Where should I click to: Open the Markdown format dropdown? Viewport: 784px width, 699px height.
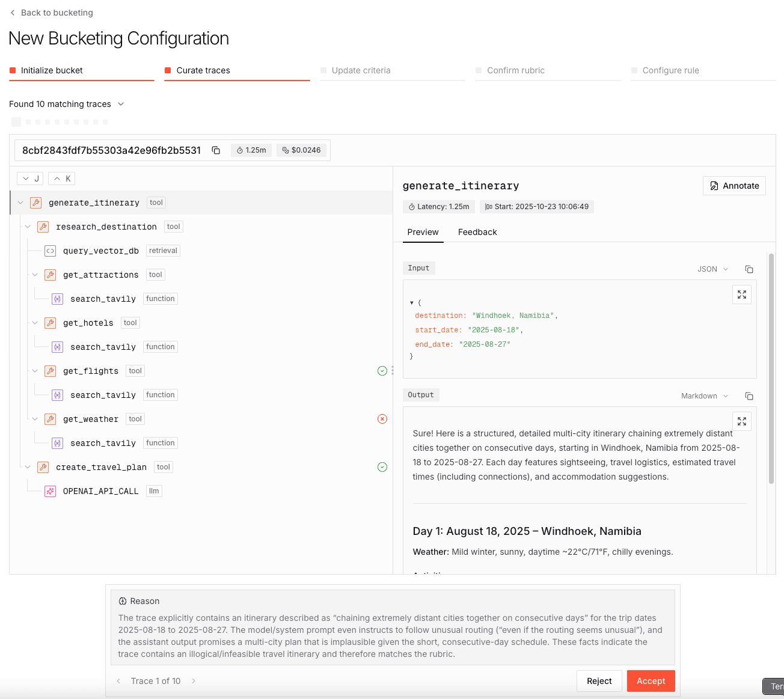[x=704, y=396]
